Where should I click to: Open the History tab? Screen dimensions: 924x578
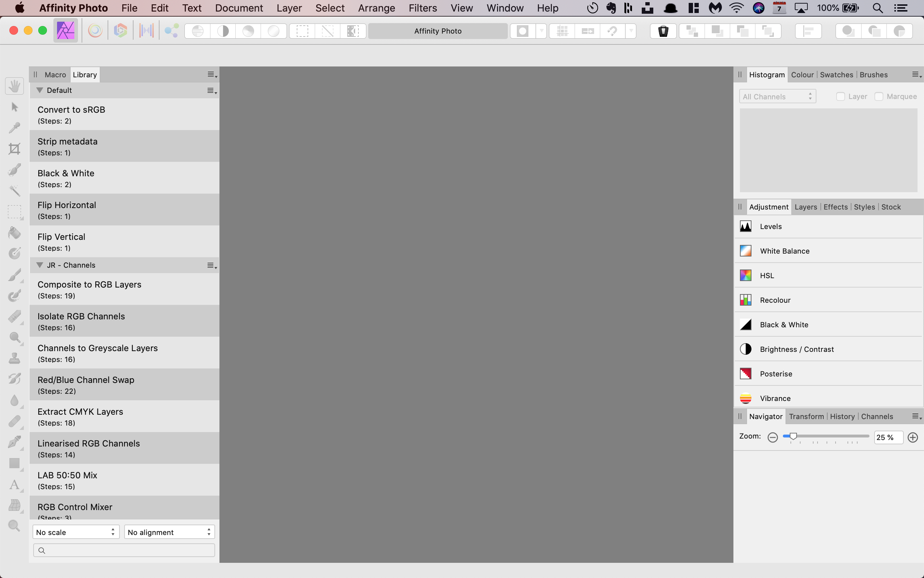coord(842,416)
